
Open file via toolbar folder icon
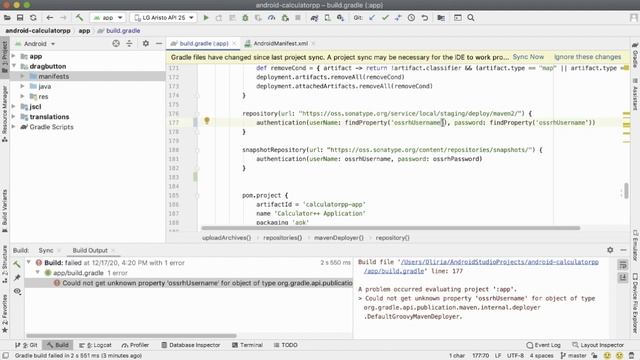(x=7, y=18)
